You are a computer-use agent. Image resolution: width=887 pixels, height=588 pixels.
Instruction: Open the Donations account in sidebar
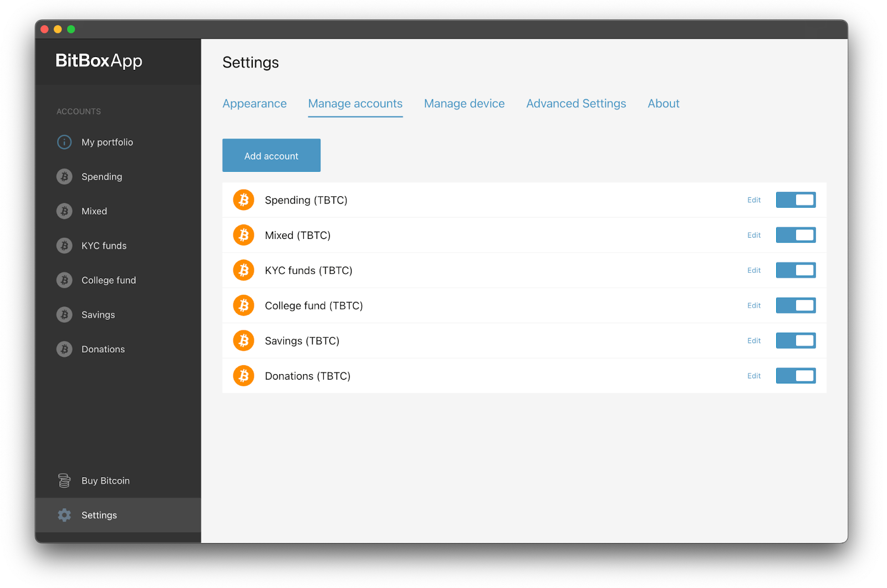pyautogui.click(x=118, y=349)
